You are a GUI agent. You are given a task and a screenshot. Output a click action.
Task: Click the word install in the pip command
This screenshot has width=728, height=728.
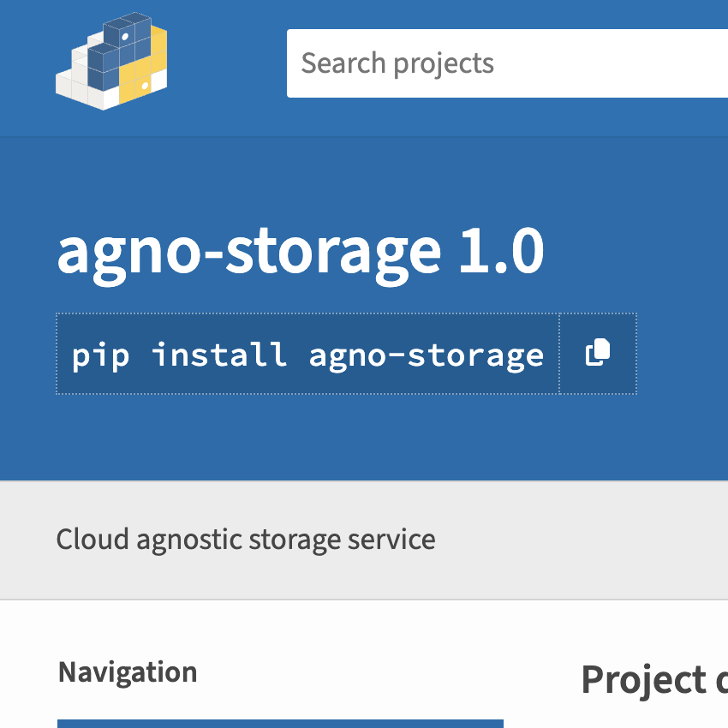[x=219, y=354]
